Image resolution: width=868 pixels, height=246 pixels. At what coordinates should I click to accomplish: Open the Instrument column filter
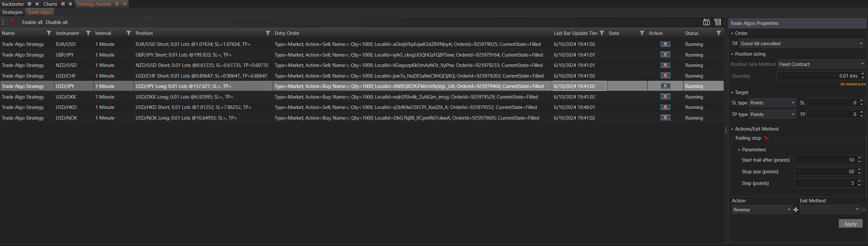[x=88, y=33]
